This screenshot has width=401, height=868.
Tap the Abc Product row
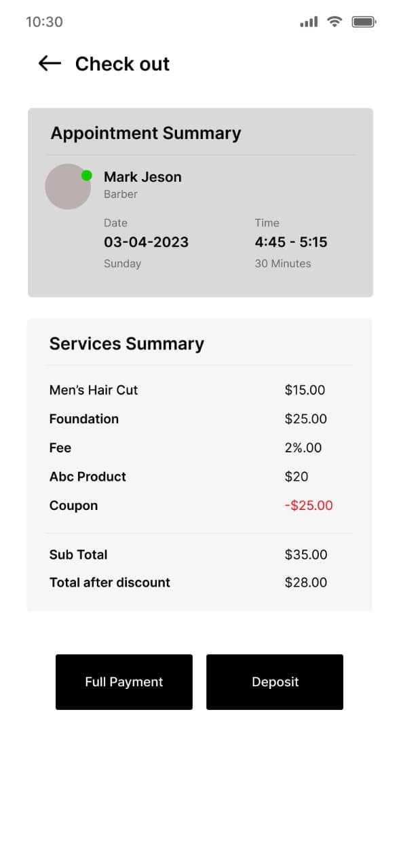tap(88, 477)
